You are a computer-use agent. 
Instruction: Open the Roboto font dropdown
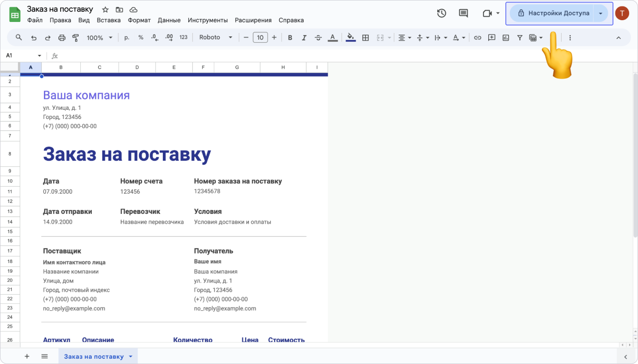tap(216, 38)
